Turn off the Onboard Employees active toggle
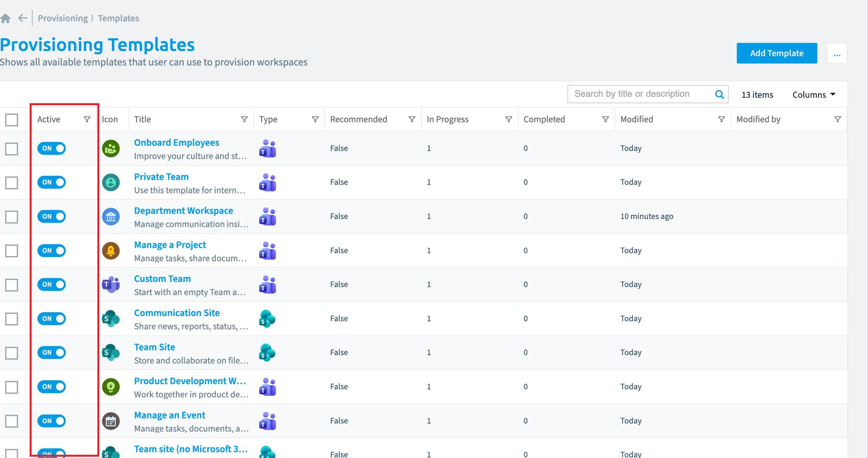This screenshot has width=868, height=458. pyautogui.click(x=52, y=148)
